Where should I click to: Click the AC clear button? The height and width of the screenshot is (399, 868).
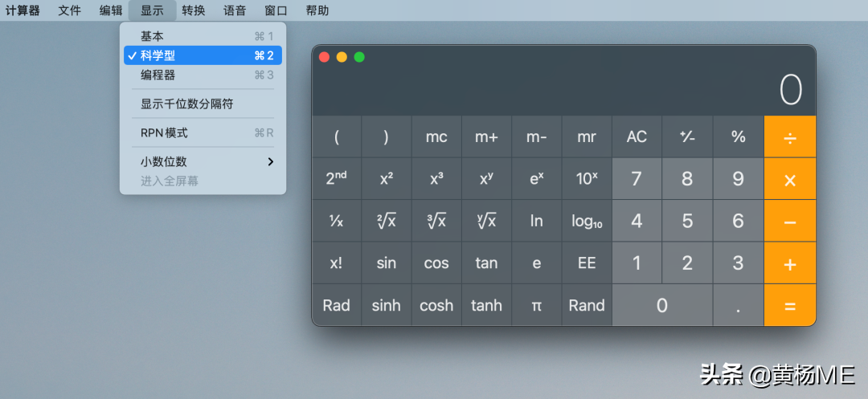637,136
